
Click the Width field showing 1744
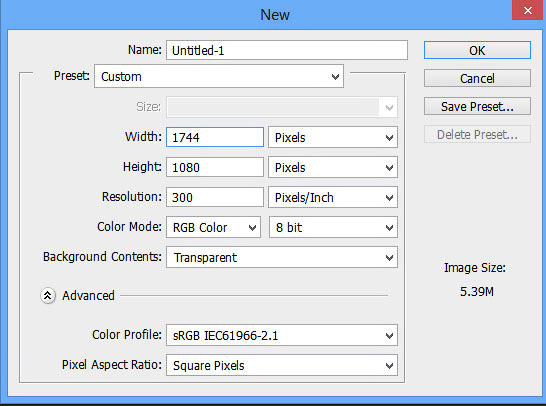tap(215, 137)
